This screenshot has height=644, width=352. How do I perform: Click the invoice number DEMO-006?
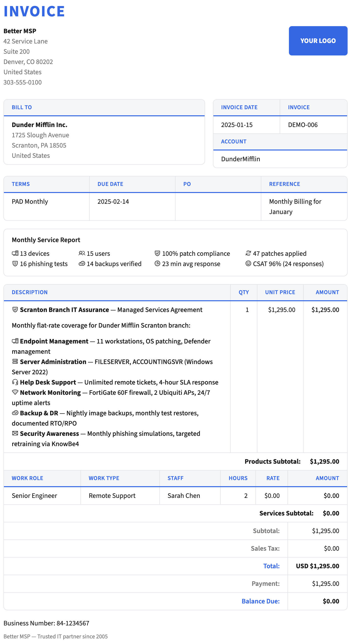[x=303, y=125]
